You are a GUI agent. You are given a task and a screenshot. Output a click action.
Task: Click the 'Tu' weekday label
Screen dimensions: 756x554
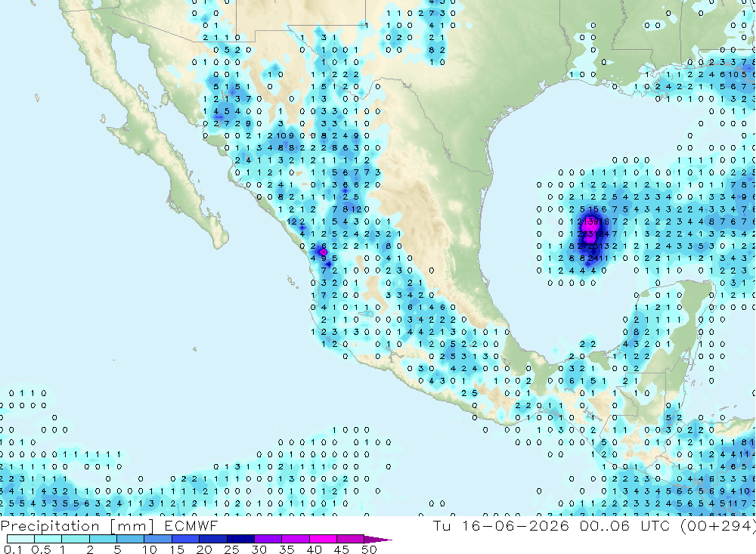(x=442, y=525)
